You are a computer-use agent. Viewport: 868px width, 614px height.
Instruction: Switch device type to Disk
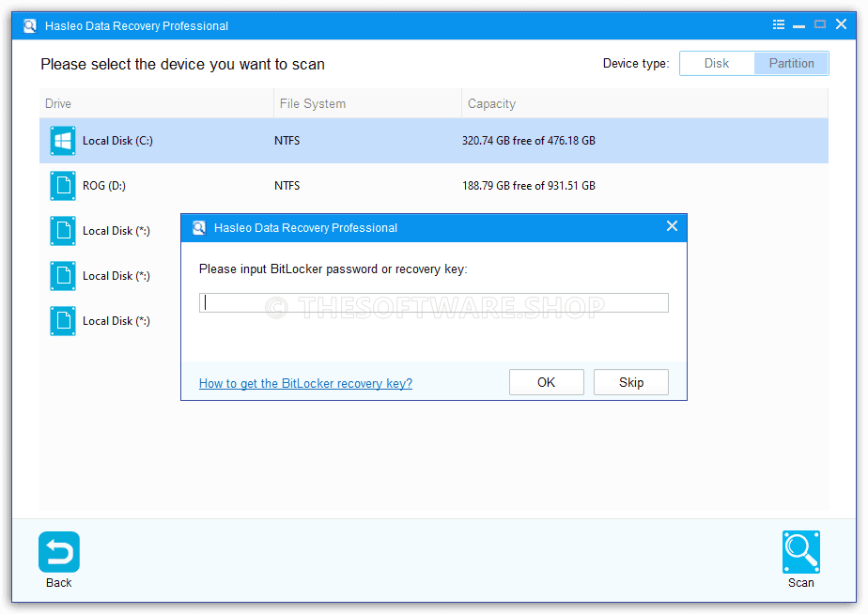(717, 63)
